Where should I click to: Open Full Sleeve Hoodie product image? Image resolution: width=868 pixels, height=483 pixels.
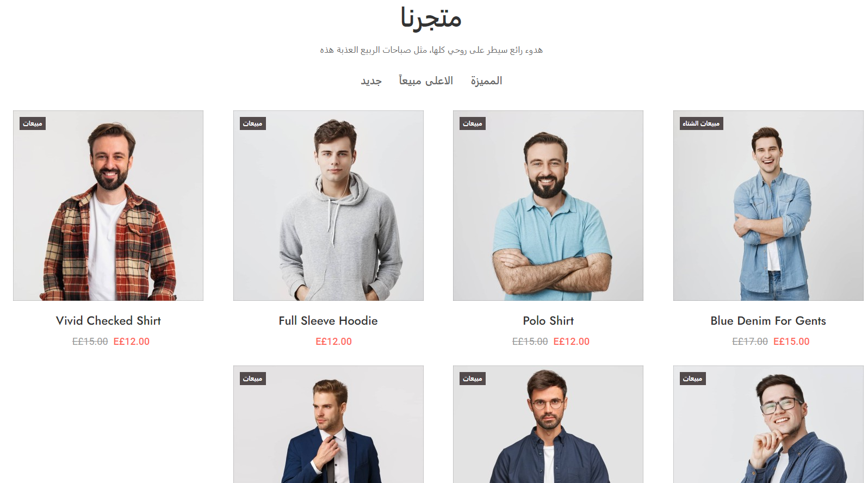(328, 206)
